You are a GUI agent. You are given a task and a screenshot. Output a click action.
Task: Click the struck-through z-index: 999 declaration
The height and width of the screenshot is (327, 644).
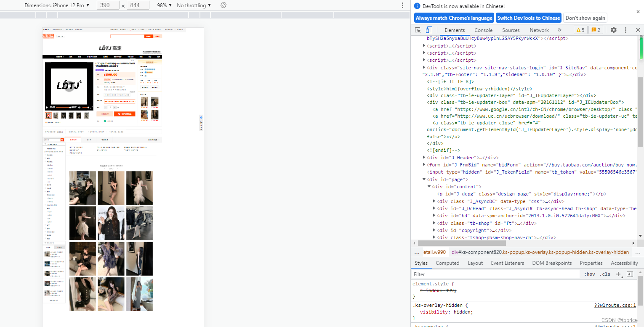point(438,290)
